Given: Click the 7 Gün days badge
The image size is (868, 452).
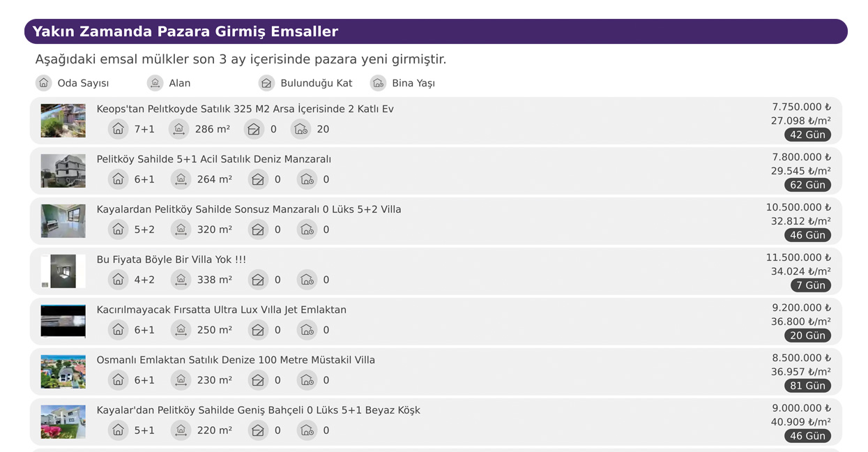Looking at the screenshot, I should 811,285.
